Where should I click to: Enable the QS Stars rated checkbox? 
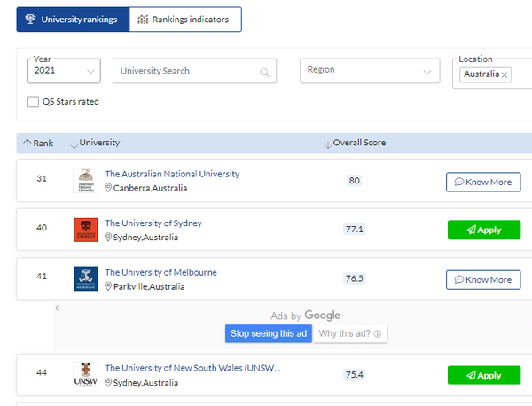pos(33,101)
